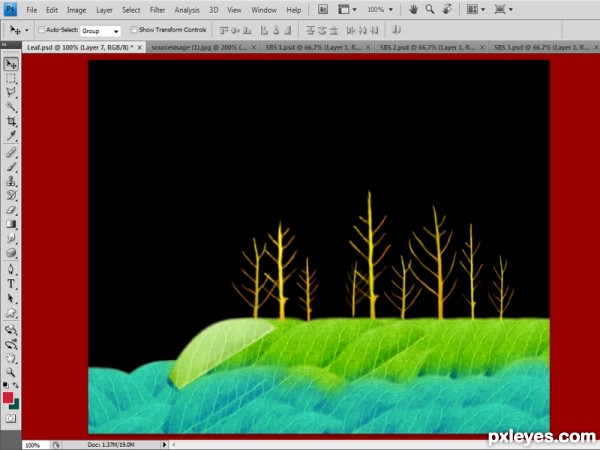
Task: Click the Hand tool in application bar
Action: click(413, 10)
